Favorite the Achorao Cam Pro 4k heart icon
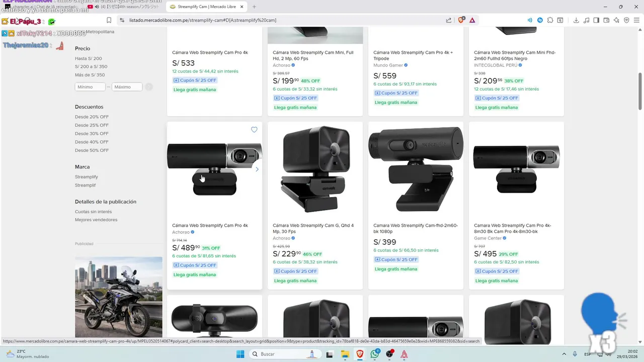The height and width of the screenshot is (362, 644). (x=254, y=130)
